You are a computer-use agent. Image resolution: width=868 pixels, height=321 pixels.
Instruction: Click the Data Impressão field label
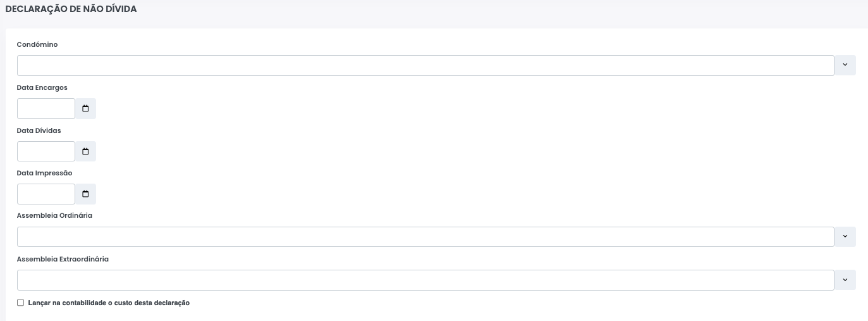[45, 173]
